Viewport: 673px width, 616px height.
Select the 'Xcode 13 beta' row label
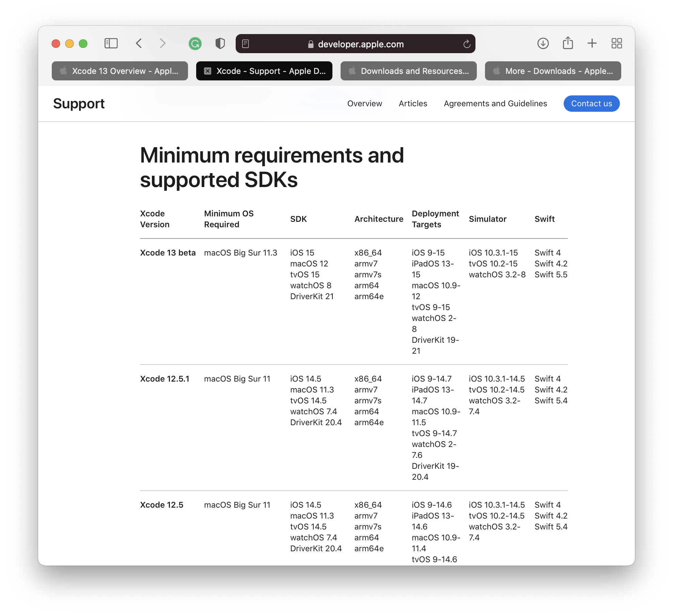(168, 253)
